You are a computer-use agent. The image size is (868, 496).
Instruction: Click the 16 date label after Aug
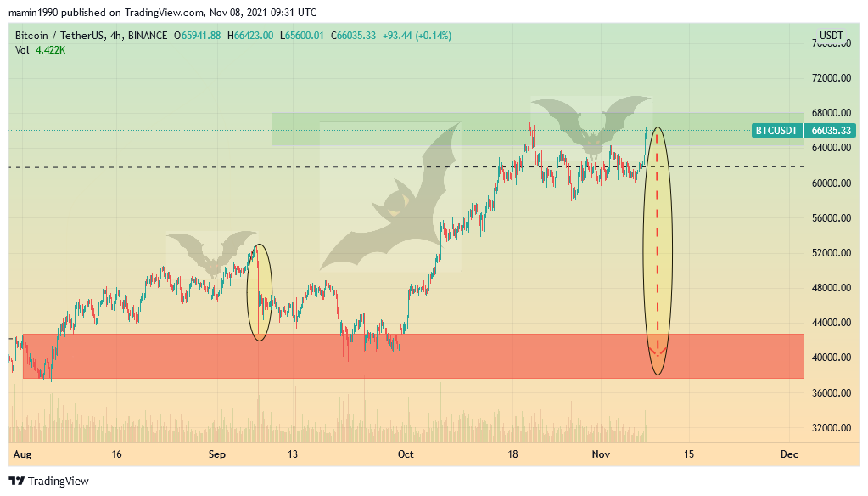[116, 454]
